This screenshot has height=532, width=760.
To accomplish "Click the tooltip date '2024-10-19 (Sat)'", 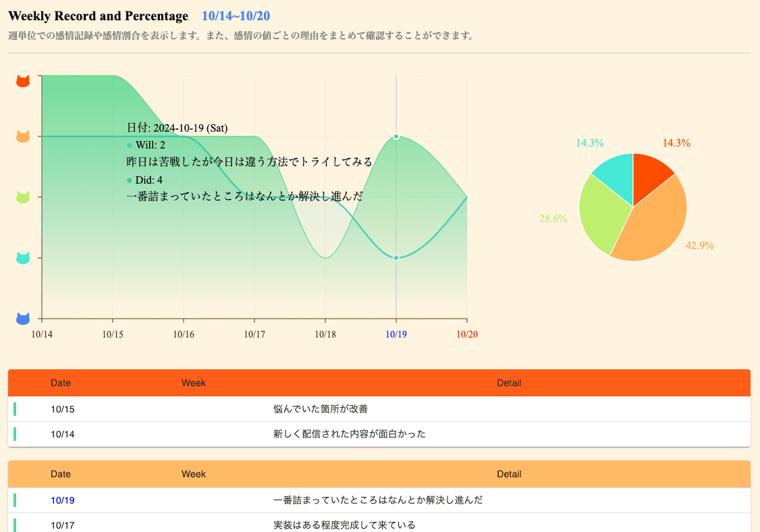I will [x=190, y=128].
